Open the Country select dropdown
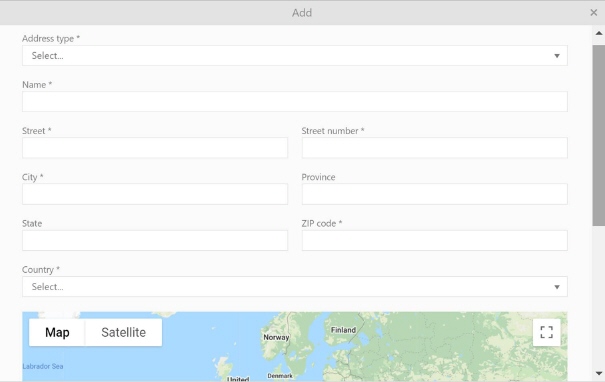The image size is (605, 382). coord(295,287)
